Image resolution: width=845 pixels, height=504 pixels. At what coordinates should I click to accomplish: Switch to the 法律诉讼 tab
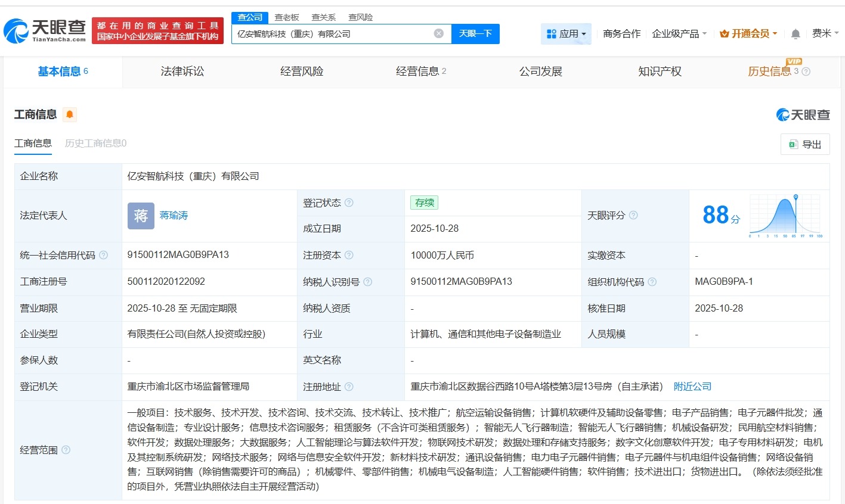point(182,71)
